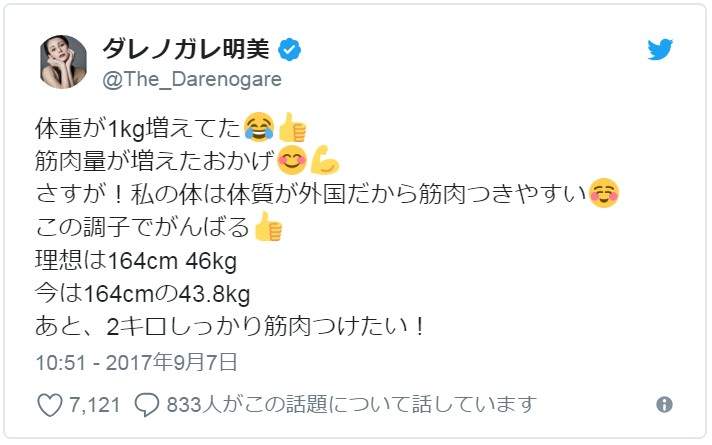
Task: Click the blue verified badge
Action: click(x=294, y=49)
